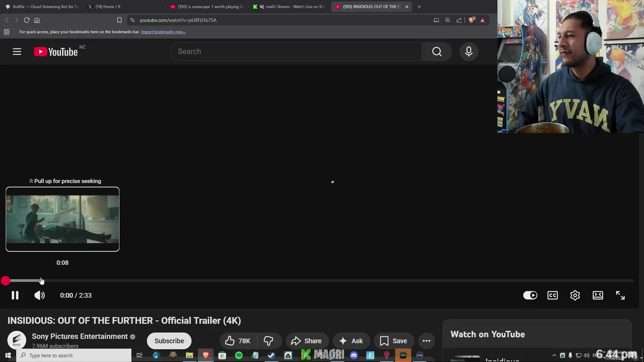Viewport: 644px width, 362px height.
Task: Dislike the video
Action: 269,341
